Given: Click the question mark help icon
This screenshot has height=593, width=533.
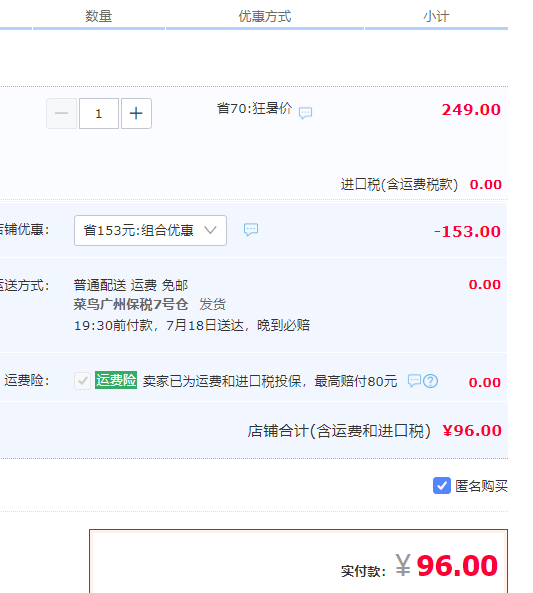Looking at the screenshot, I should pyautogui.click(x=430, y=381).
